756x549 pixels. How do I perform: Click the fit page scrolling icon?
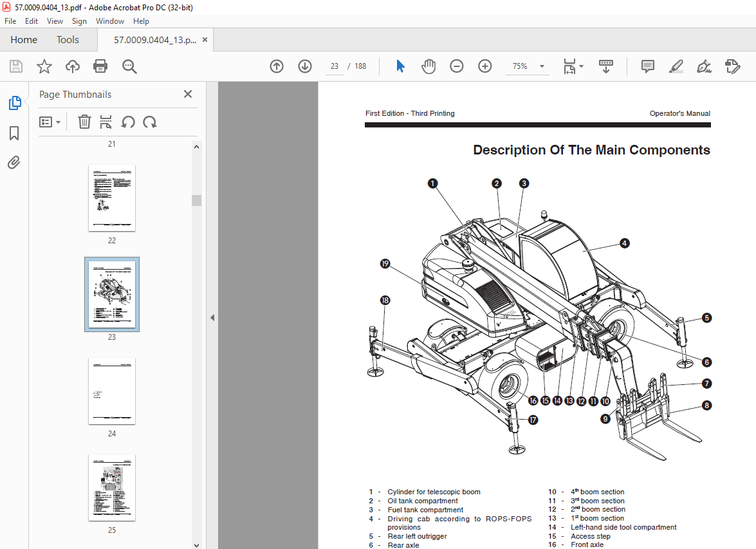click(x=569, y=66)
